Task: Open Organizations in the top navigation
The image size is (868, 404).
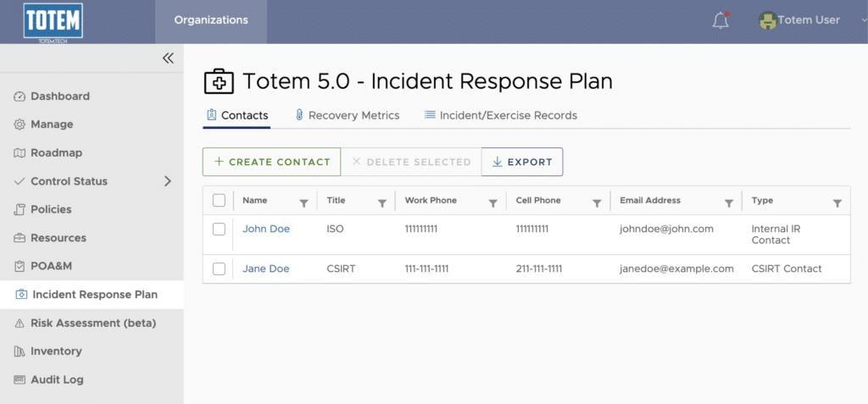Action: pos(211,20)
